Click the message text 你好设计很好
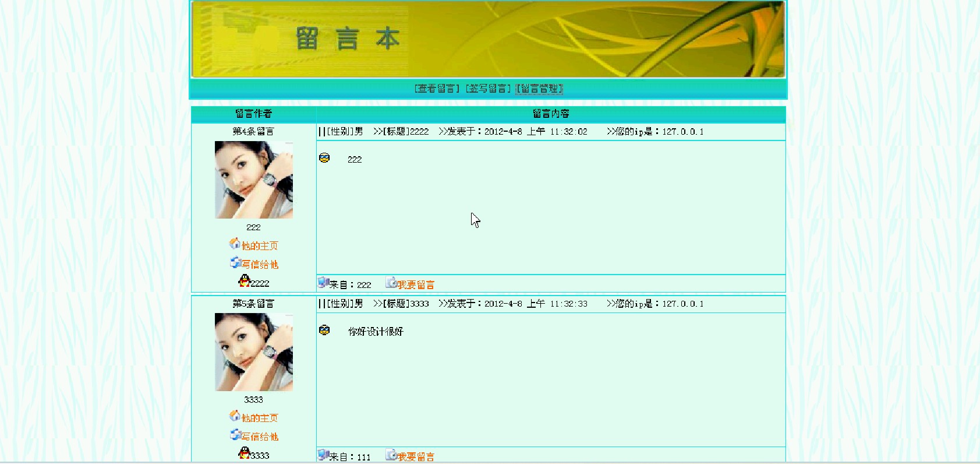 click(376, 332)
